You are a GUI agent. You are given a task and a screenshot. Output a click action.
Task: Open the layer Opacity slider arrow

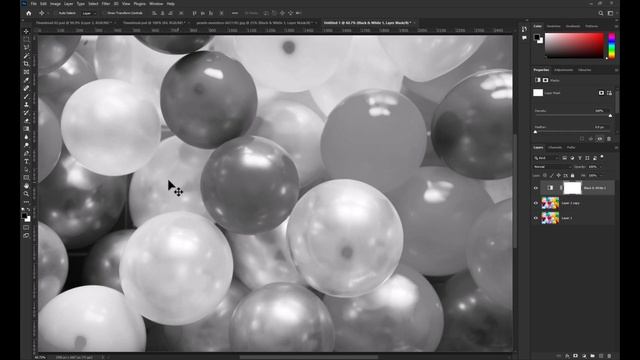[x=600, y=167]
